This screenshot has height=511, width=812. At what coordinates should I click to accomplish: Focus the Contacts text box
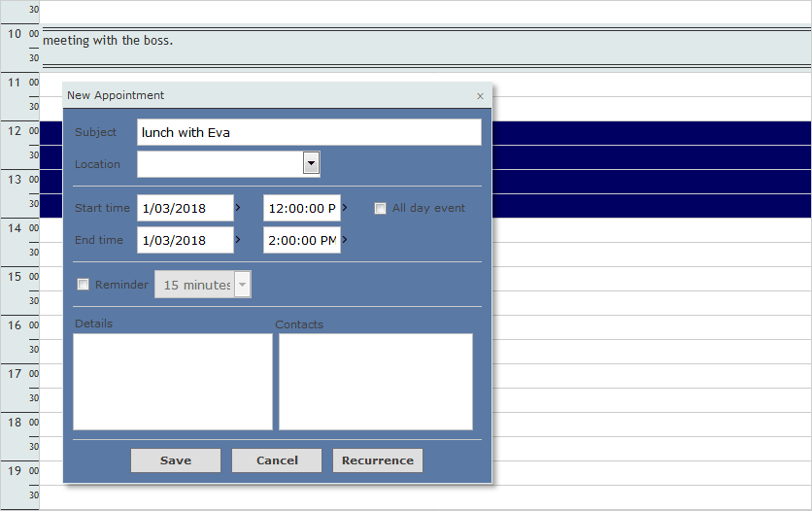pos(376,382)
